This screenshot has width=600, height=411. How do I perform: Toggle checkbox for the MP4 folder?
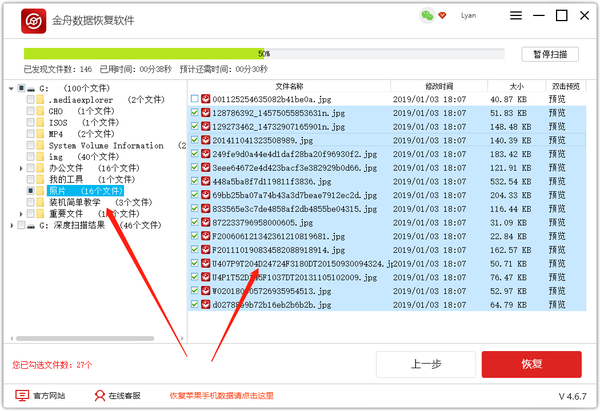[30, 134]
